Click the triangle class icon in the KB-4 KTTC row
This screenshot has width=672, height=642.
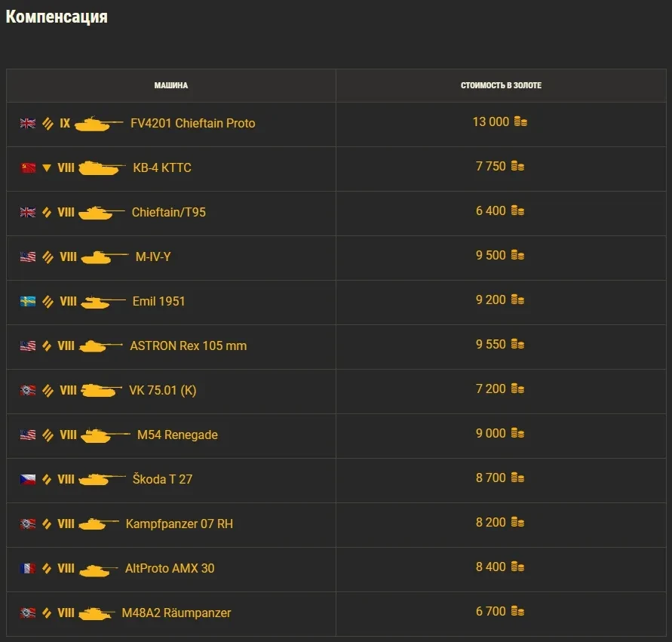pyautogui.click(x=47, y=167)
